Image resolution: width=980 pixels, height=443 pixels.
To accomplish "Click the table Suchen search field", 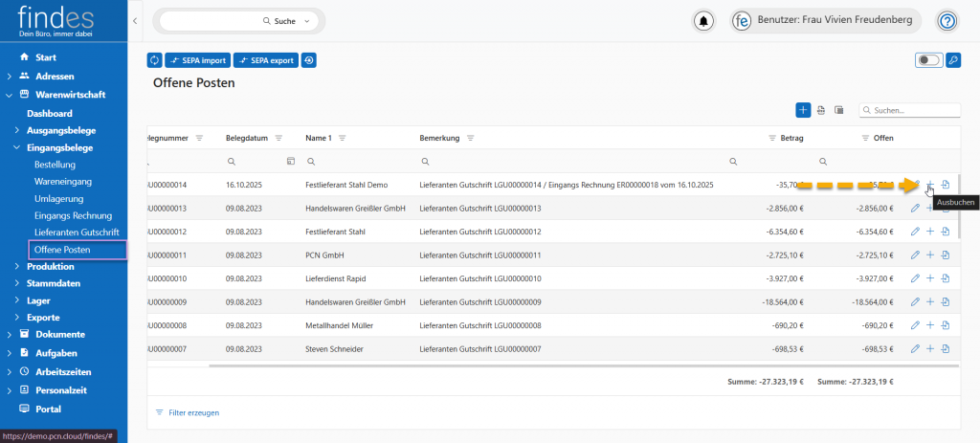I will (914, 111).
